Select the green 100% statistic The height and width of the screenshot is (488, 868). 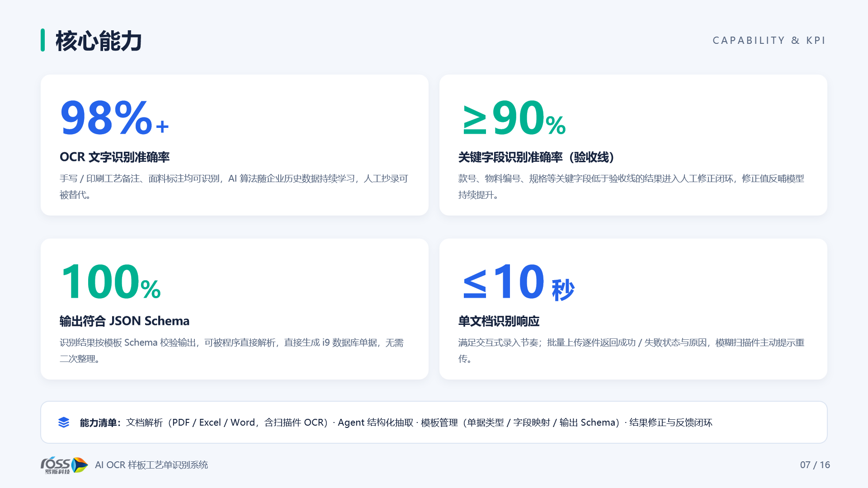(110, 282)
